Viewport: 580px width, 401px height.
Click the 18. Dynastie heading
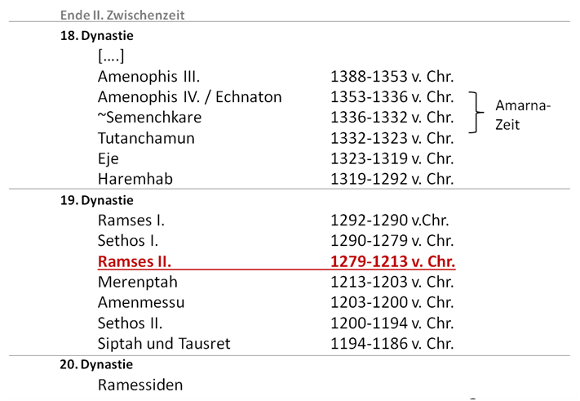97,36
